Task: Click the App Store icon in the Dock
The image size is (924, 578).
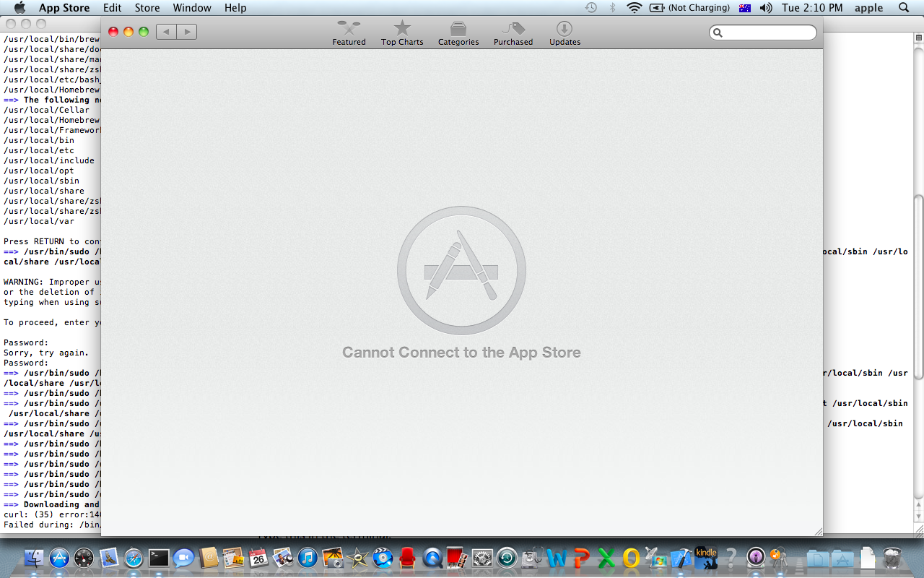Action: pyautogui.click(x=59, y=558)
